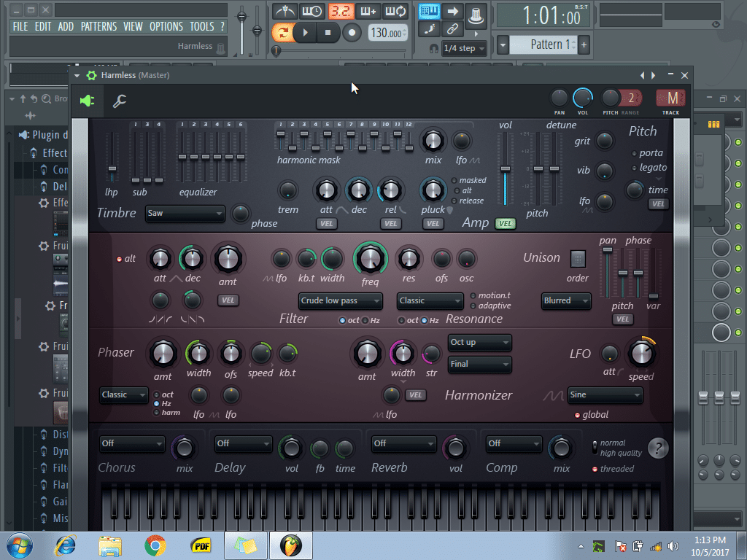The image size is (747, 560).
Task: Open the Chorus Off dropdown
Action: click(132, 443)
